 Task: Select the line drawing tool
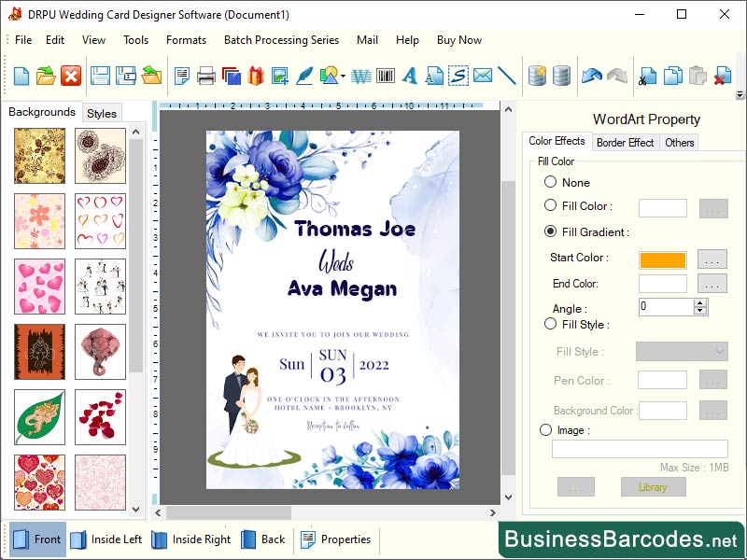[x=507, y=76]
